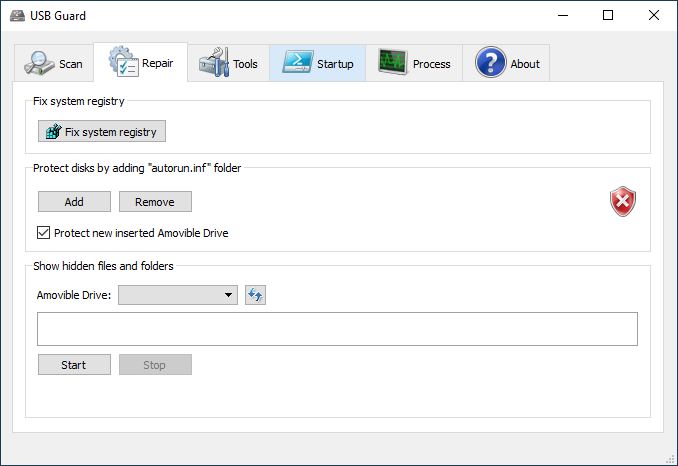
Task: Select the Repair tab
Action: [x=141, y=62]
